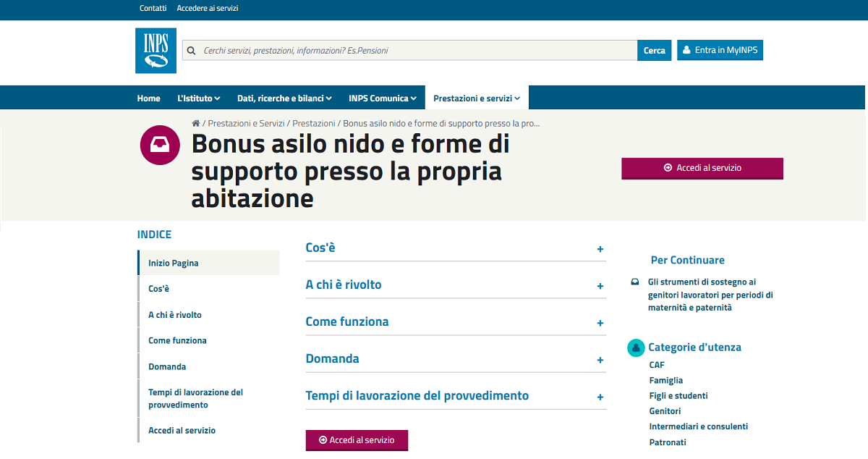Click Figli e studenti category link
This screenshot has height=459, width=868.
click(678, 396)
